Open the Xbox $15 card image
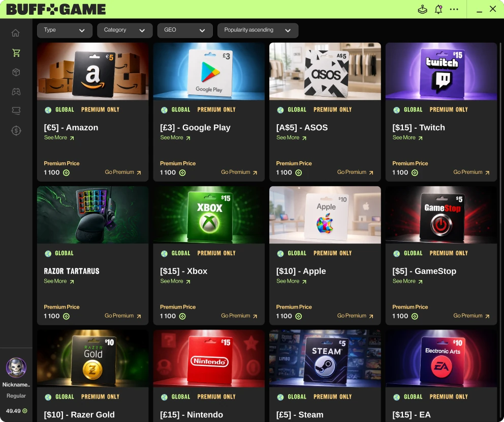This screenshot has height=422, width=504. [209, 215]
